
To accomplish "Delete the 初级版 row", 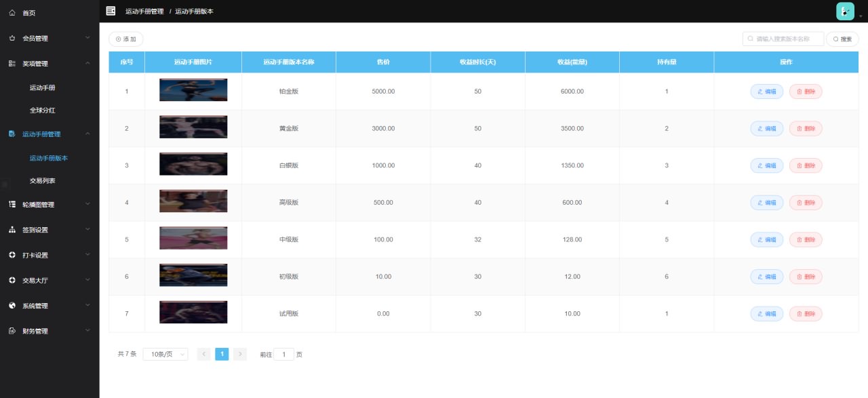I will tap(806, 277).
